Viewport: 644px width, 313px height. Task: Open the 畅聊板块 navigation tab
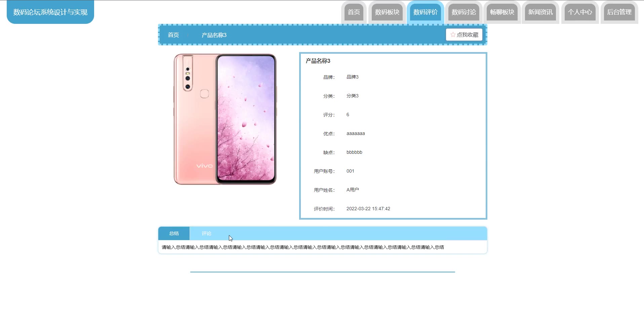coord(502,12)
